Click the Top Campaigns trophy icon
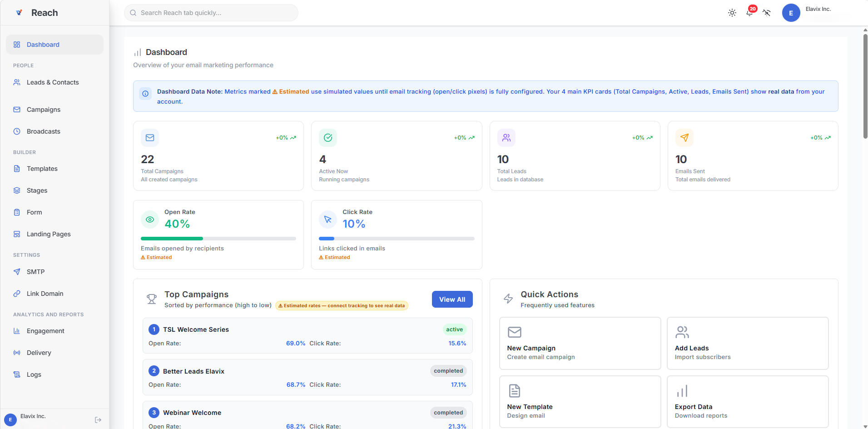Screen dimensions: 868x429 [152, 299]
